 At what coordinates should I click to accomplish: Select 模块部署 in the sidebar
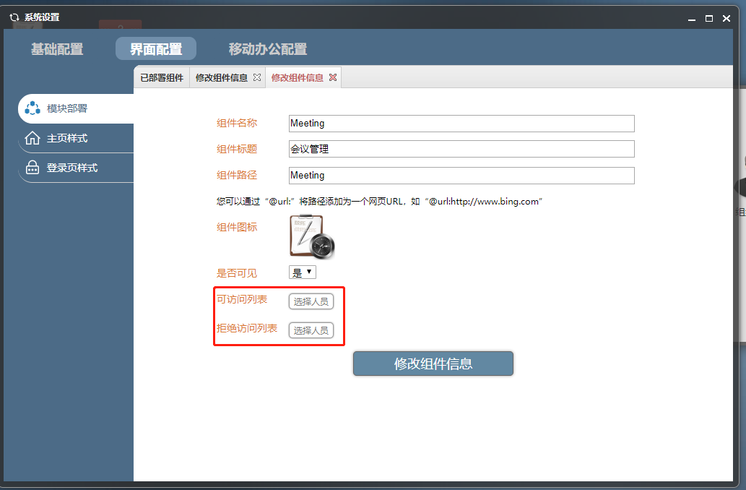pos(76,108)
